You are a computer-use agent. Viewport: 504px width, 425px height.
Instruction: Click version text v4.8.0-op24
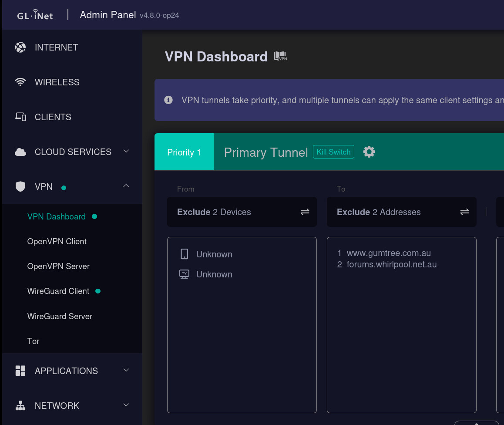[159, 15]
